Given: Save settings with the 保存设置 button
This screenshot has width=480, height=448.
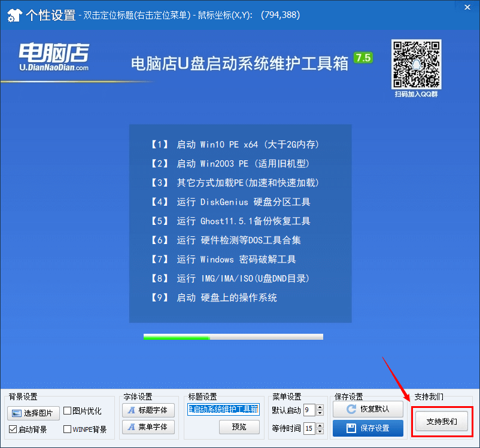Looking at the screenshot, I should point(367,428).
